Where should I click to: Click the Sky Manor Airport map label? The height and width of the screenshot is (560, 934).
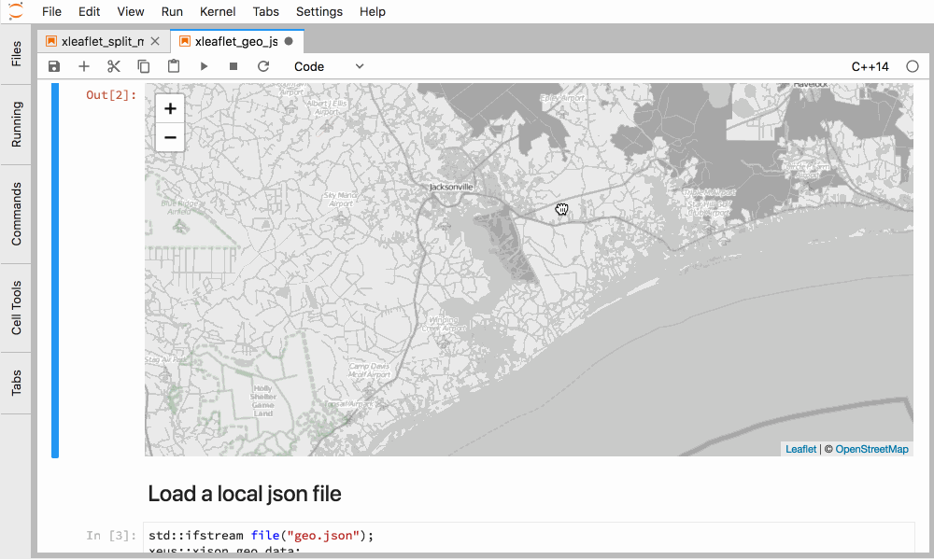click(x=340, y=200)
